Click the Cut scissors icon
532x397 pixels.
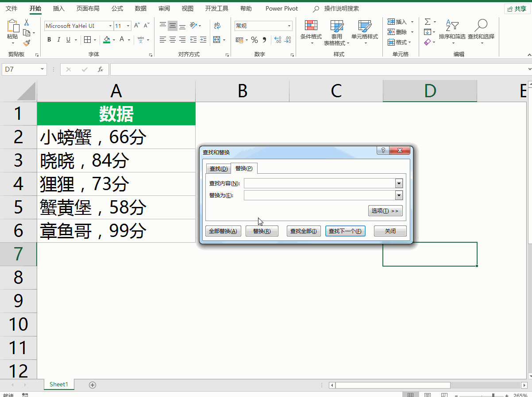27,23
